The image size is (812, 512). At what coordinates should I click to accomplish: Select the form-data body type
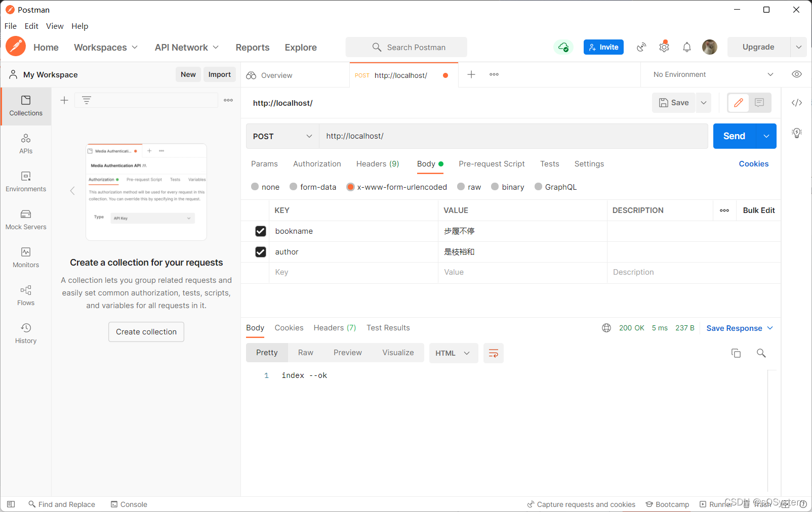tap(293, 187)
